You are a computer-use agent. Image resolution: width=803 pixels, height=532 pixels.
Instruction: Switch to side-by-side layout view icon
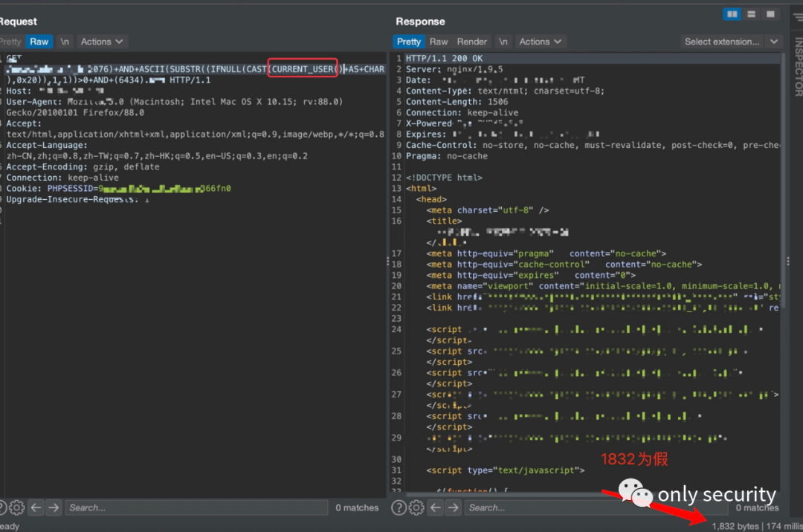(x=732, y=14)
